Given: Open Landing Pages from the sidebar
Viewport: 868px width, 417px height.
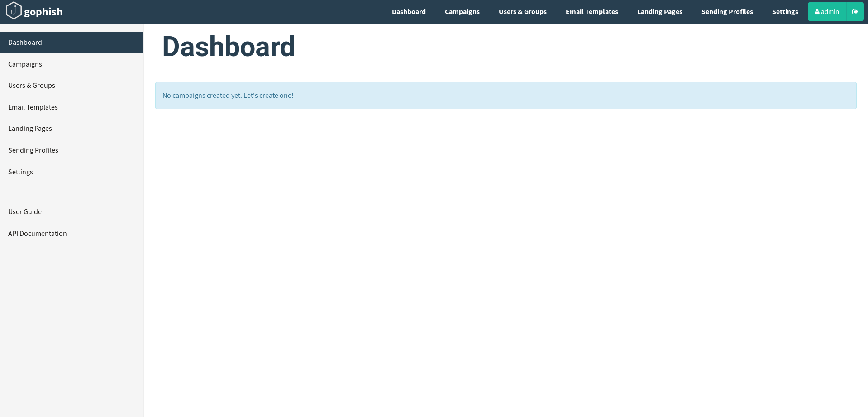Looking at the screenshot, I should [x=30, y=129].
